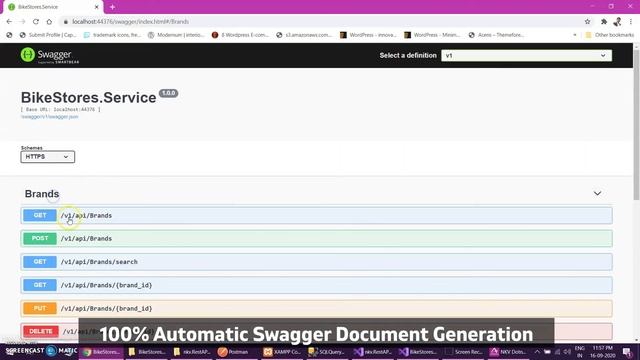Expand GET /v1/api/Brands/{brand_id} operation

pyautogui.click(x=317, y=285)
